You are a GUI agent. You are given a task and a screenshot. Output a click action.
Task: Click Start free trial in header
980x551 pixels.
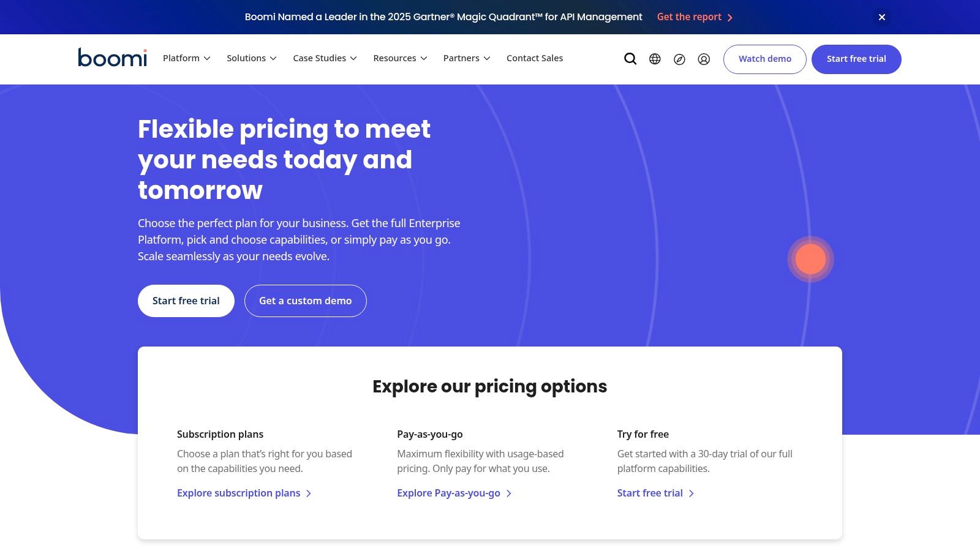click(856, 59)
